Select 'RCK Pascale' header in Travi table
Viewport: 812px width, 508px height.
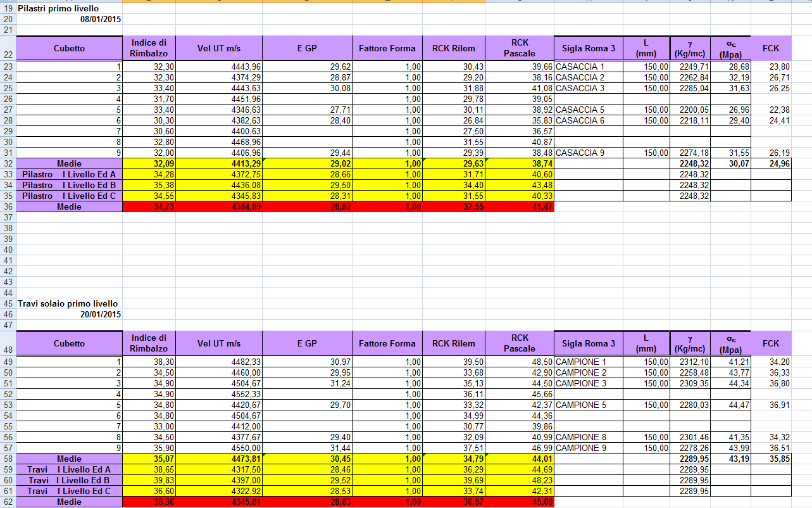tap(520, 343)
